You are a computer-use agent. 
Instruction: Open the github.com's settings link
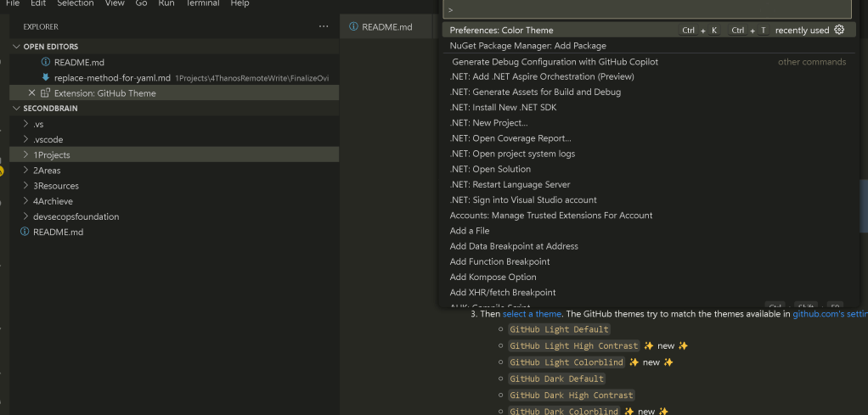tap(830, 314)
